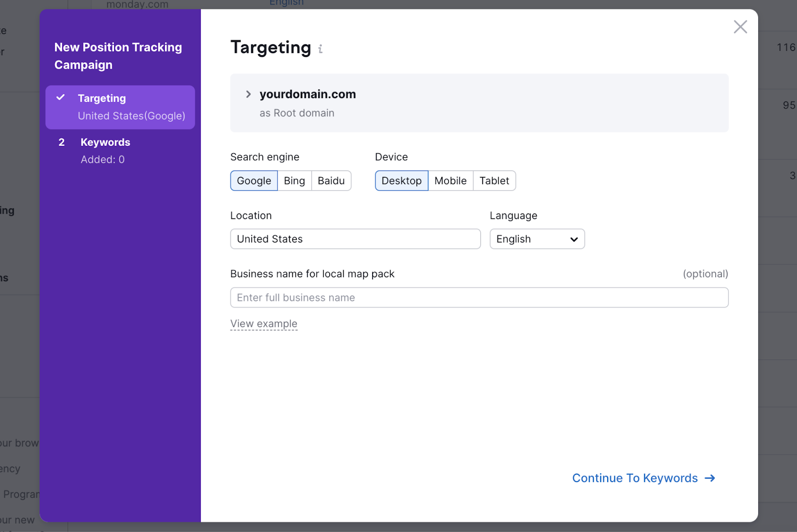Select Baidu as the search engine
797x532 pixels.
(x=331, y=181)
